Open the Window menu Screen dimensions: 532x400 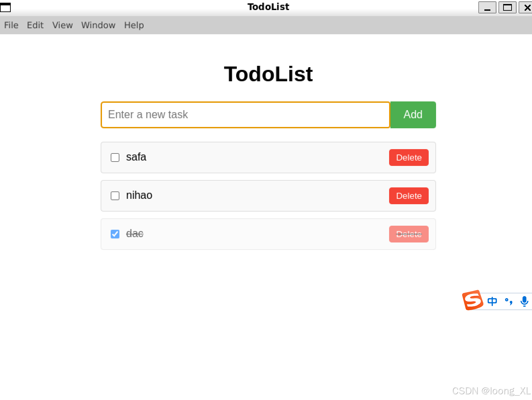tap(98, 25)
